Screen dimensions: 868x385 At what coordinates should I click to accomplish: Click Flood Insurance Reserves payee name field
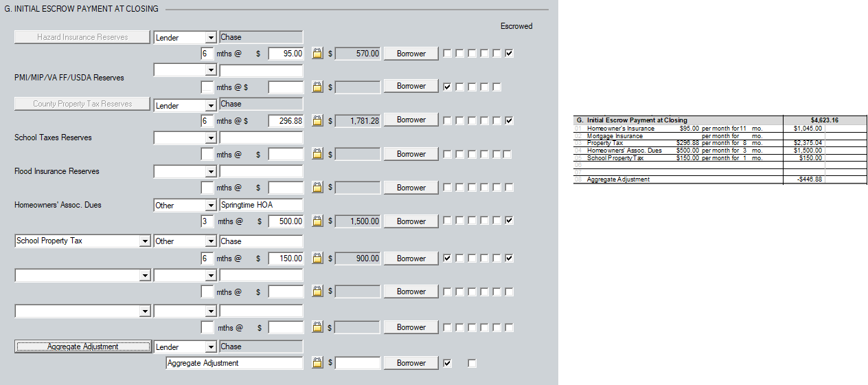261,171
